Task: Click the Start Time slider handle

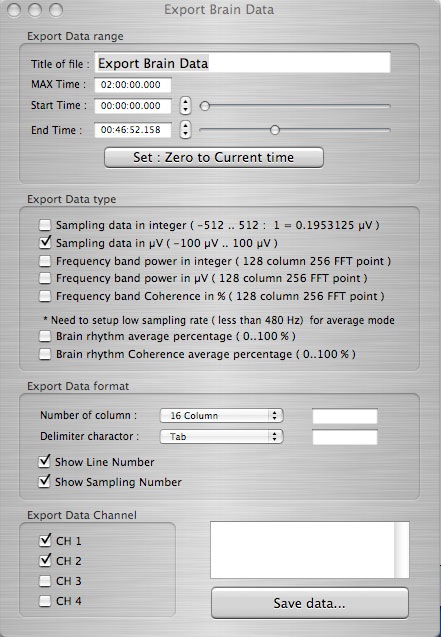Action: pos(205,106)
